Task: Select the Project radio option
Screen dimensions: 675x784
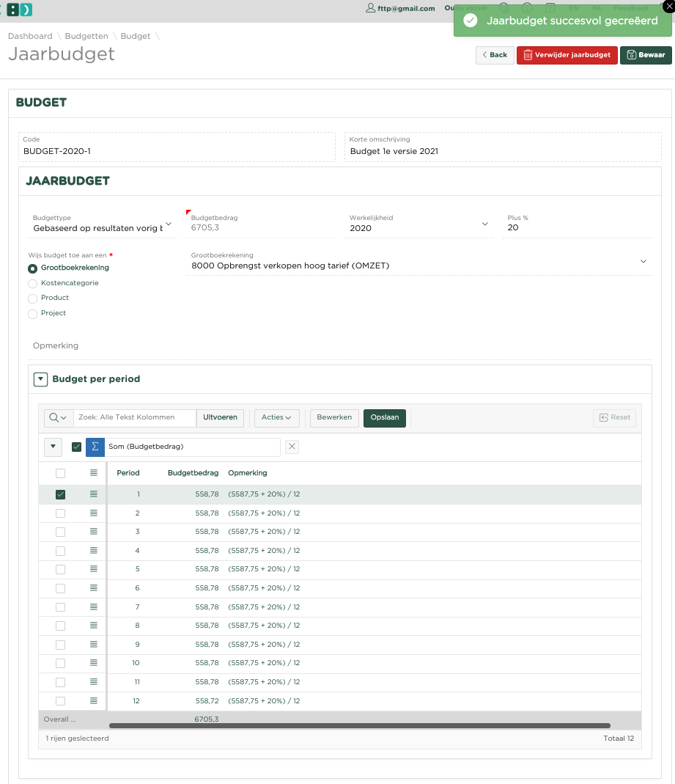Action: [32, 314]
